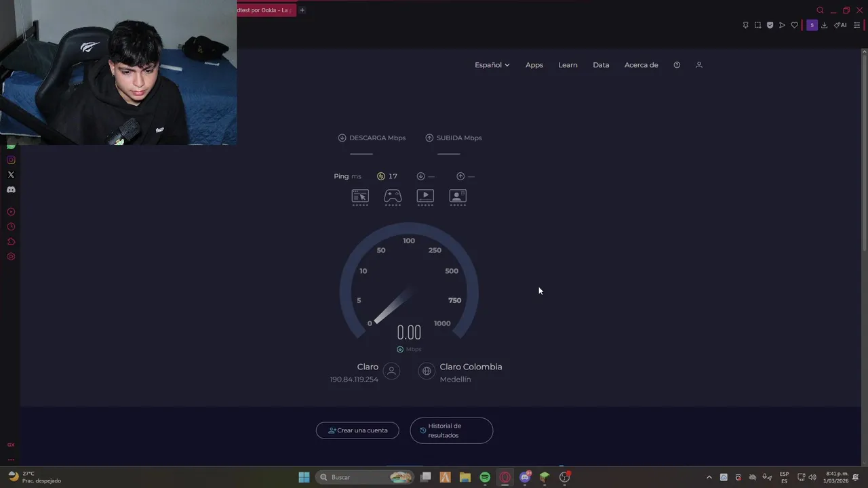The image size is (868, 488).
Task: Switch the ESP ES keyboard language
Action: pos(784,477)
